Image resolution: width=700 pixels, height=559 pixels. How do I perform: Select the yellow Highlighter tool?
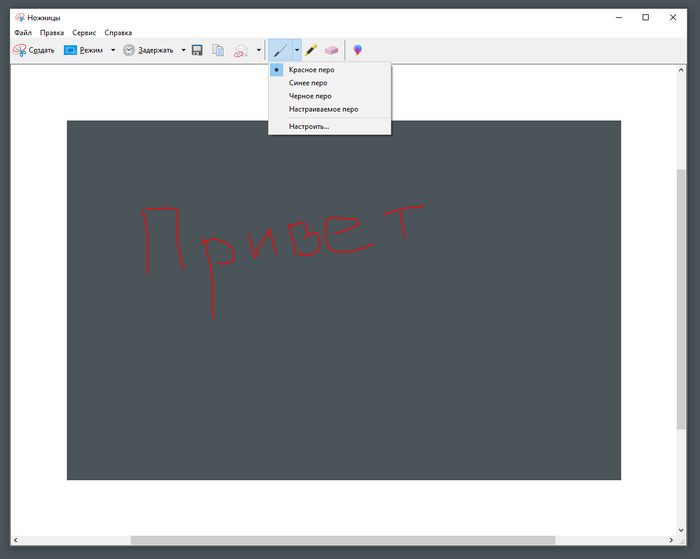point(311,50)
